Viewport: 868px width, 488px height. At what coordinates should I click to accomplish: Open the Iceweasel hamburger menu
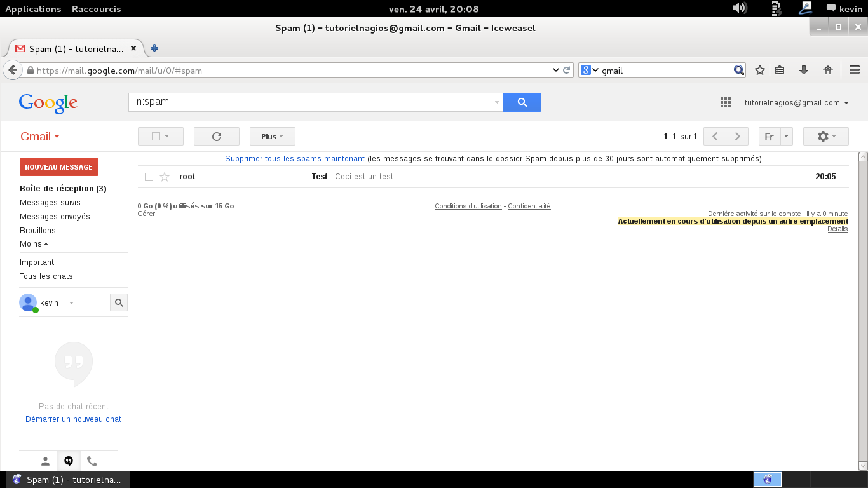[854, 70]
